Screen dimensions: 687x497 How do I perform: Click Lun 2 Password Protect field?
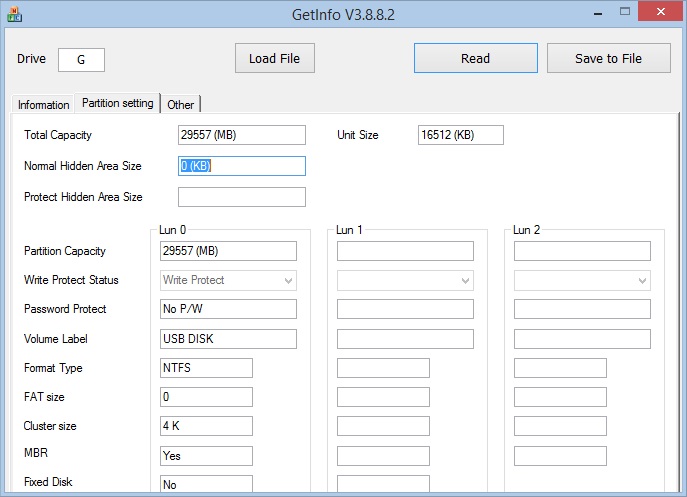[x=582, y=309]
